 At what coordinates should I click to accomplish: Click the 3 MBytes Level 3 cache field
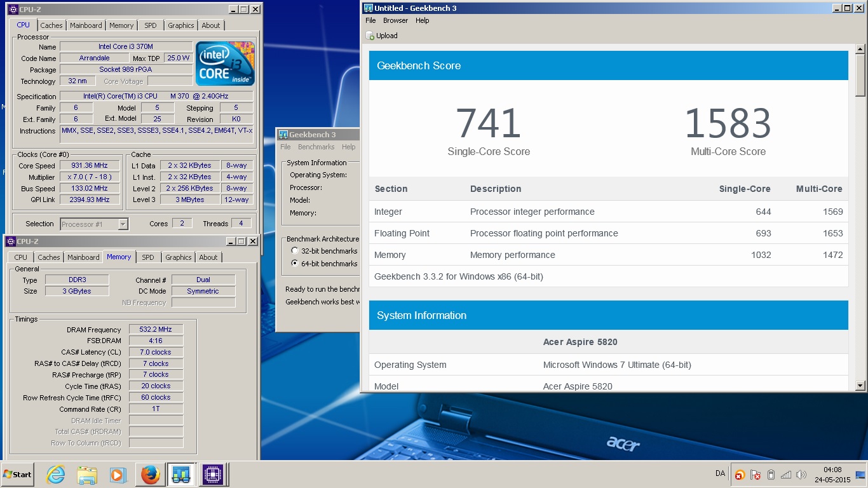coord(191,200)
